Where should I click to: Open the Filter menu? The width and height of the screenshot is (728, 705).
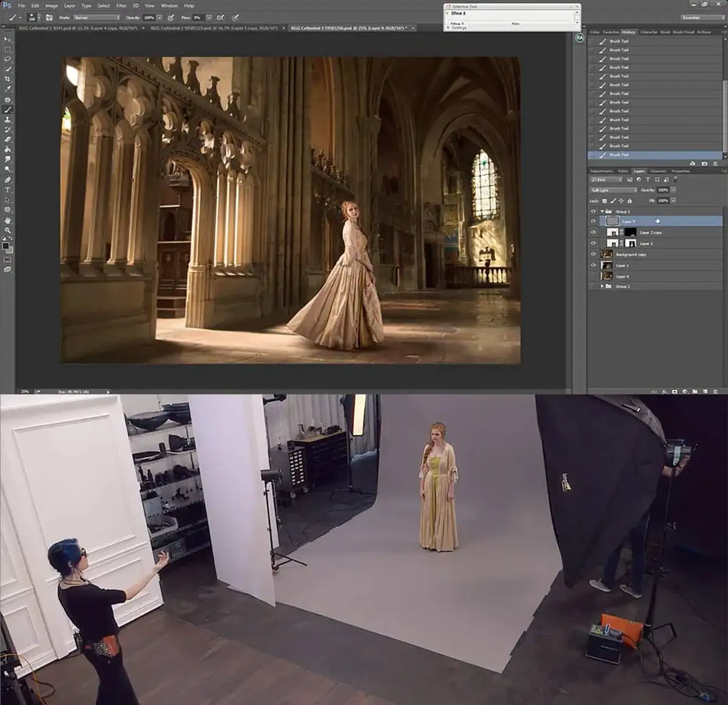121,5
